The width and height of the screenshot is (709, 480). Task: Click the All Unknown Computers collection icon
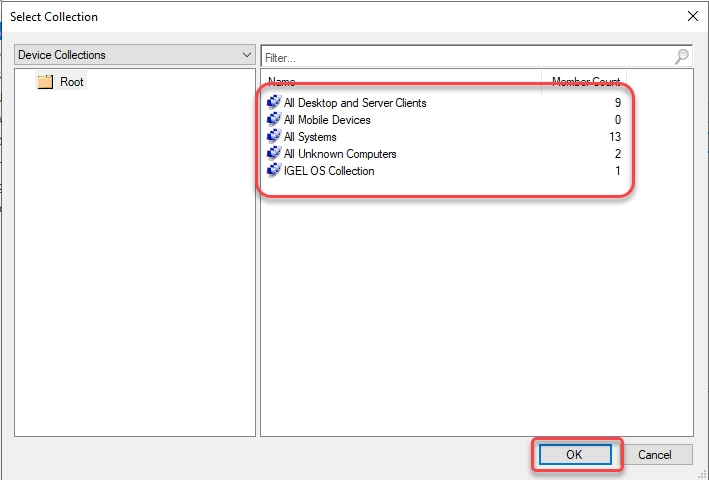point(274,154)
